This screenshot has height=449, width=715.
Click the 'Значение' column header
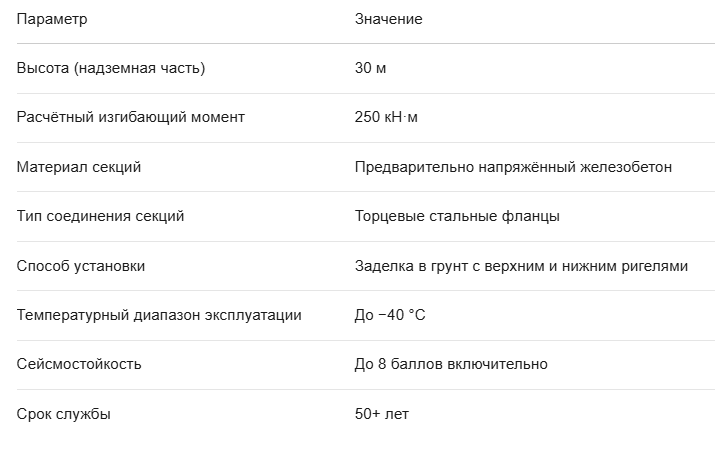click(x=389, y=19)
